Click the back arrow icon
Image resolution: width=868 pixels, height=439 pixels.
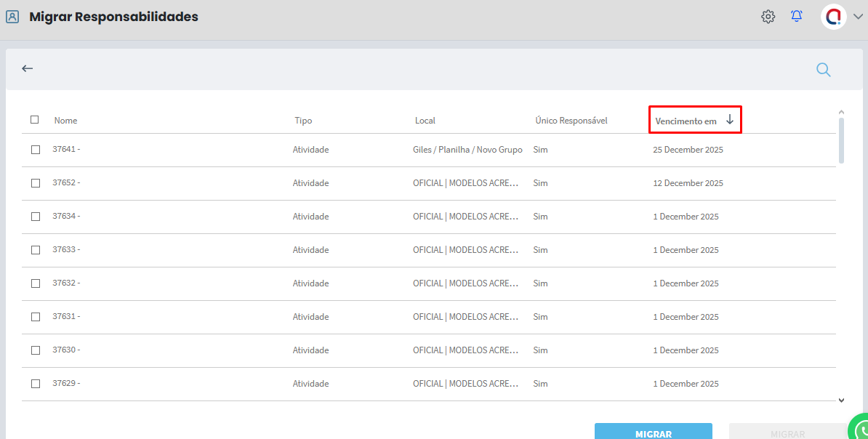tap(28, 68)
